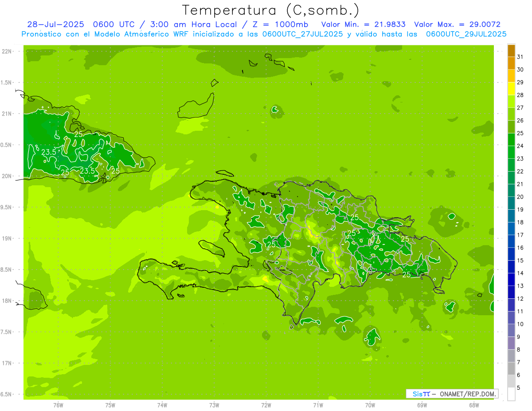
Task: Click the "75W" longitude label
Action: coord(110,405)
